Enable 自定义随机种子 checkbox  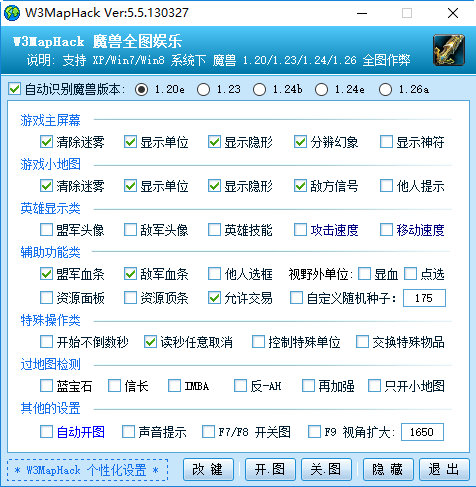[x=296, y=298]
